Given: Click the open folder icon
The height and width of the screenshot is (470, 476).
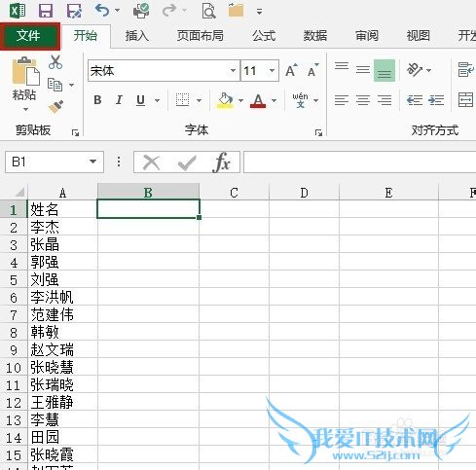Looking at the screenshot, I should pos(236,10).
